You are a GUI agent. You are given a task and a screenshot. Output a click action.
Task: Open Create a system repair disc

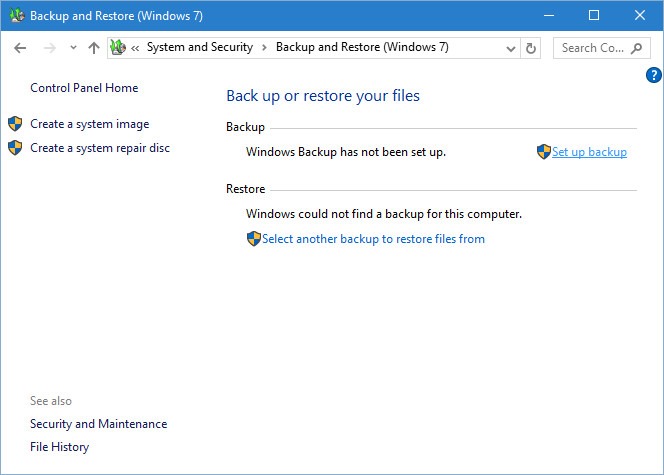(x=100, y=148)
